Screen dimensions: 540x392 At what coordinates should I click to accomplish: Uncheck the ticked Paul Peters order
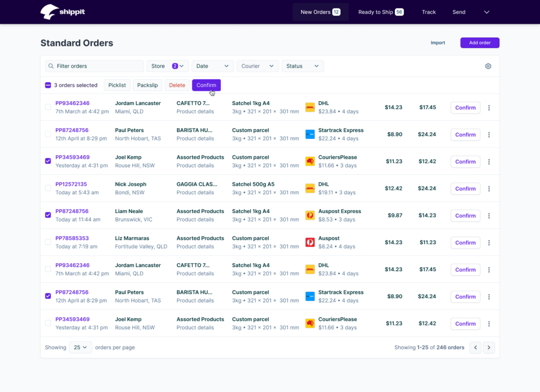(48, 296)
